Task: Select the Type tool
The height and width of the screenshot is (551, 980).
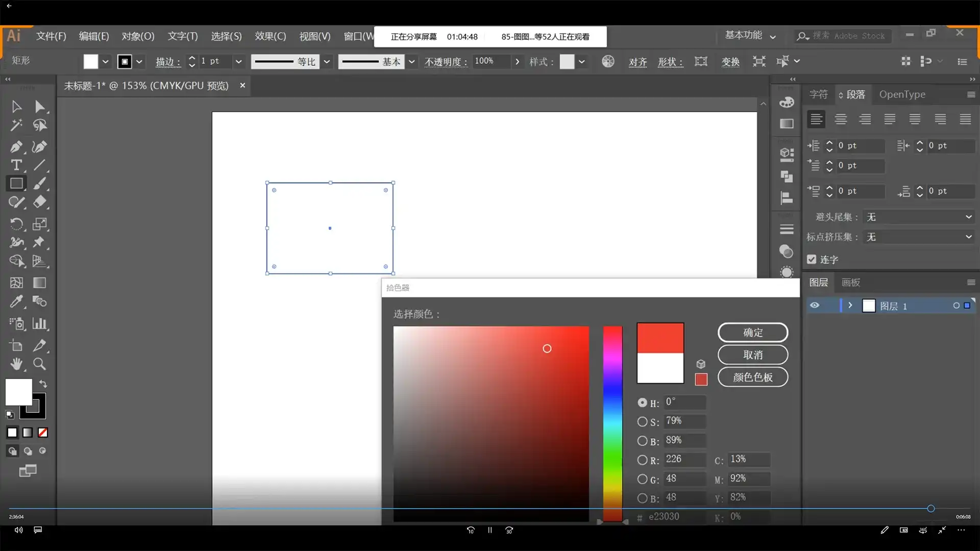Action: coord(16,165)
